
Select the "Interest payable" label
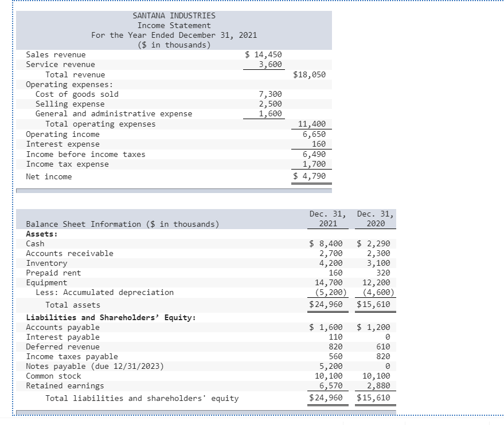(x=62, y=337)
